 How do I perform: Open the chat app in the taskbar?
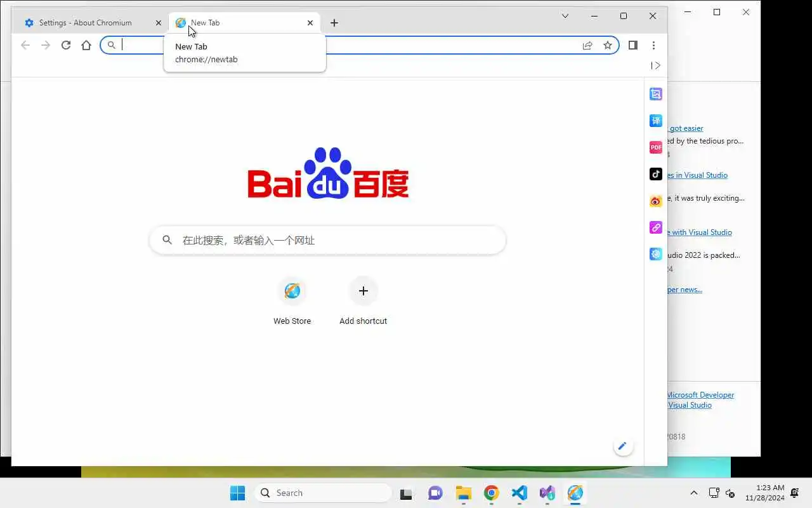pyautogui.click(x=435, y=493)
